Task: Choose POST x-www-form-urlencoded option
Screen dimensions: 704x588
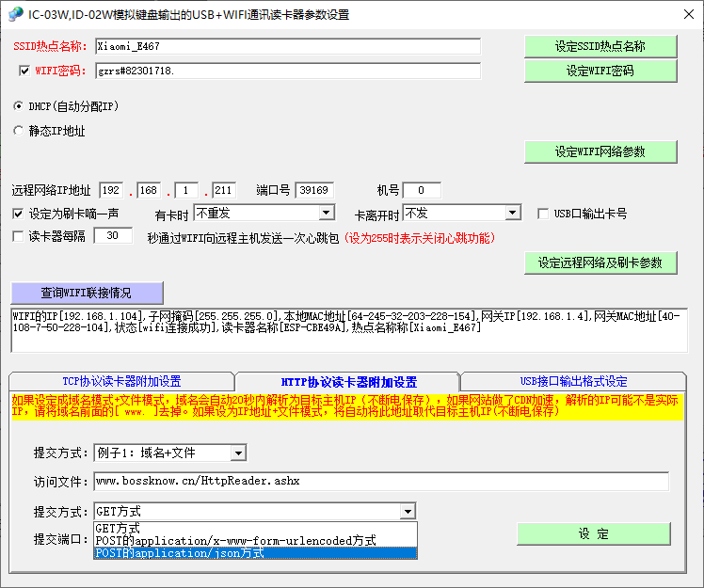Action: pos(254,541)
